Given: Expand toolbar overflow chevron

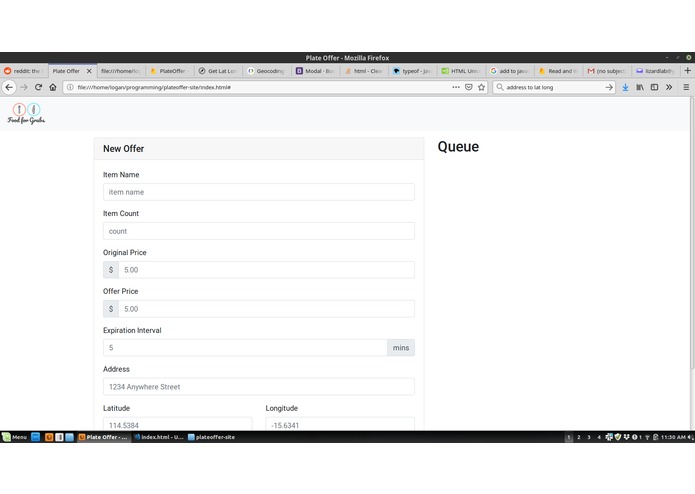Looking at the screenshot, I should coord(669,87).
